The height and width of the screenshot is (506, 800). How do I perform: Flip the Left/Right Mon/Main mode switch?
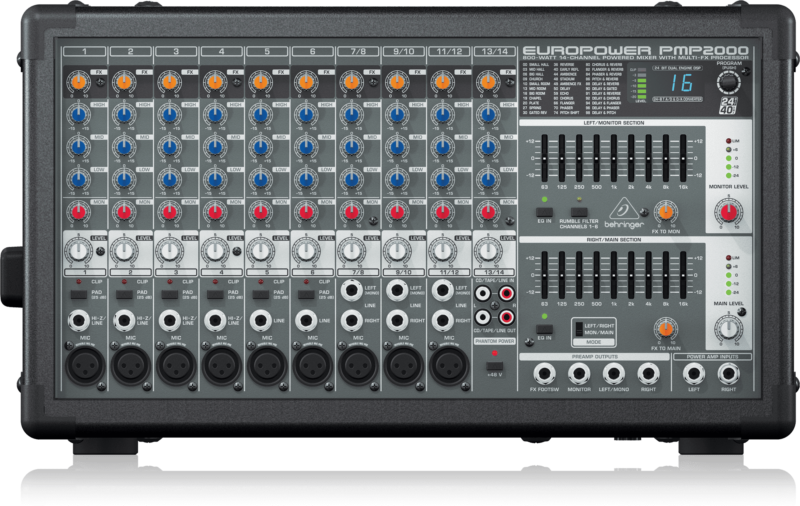pos(579,328)
